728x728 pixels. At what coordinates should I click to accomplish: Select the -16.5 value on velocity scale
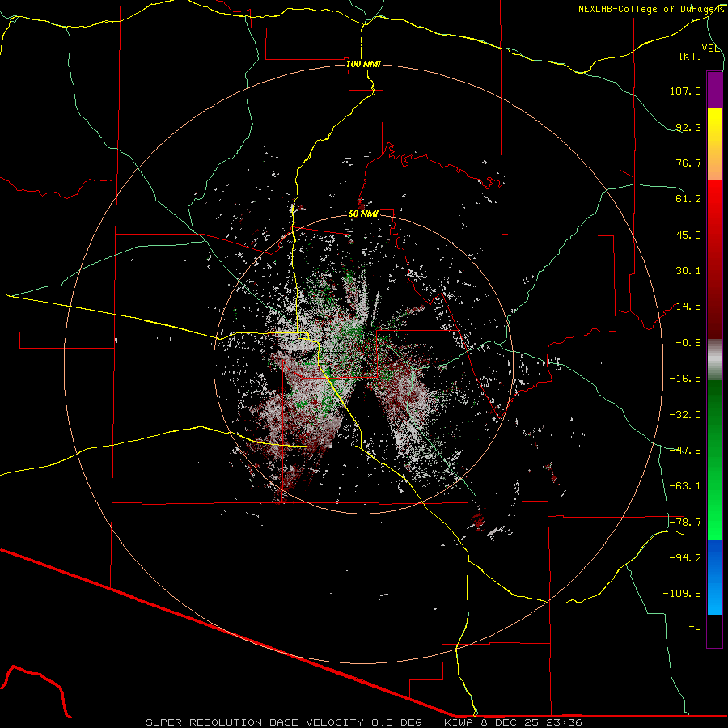685,379
